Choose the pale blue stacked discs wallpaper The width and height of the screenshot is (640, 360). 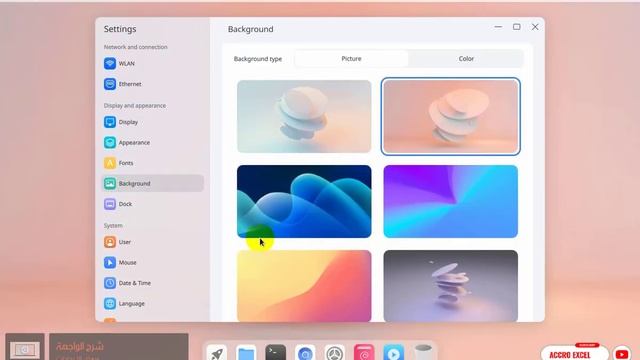click(304, 116)
